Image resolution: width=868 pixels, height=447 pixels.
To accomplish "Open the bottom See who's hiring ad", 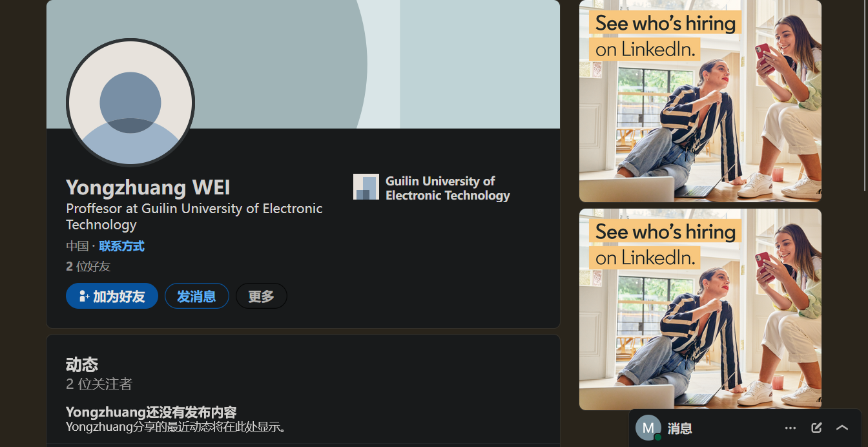I will point(700,309).
